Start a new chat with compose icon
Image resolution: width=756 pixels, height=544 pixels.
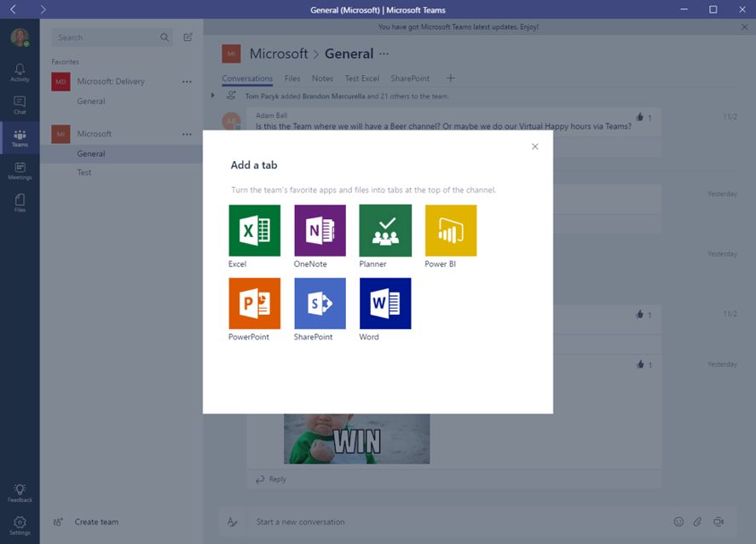[x=188, y=38]
